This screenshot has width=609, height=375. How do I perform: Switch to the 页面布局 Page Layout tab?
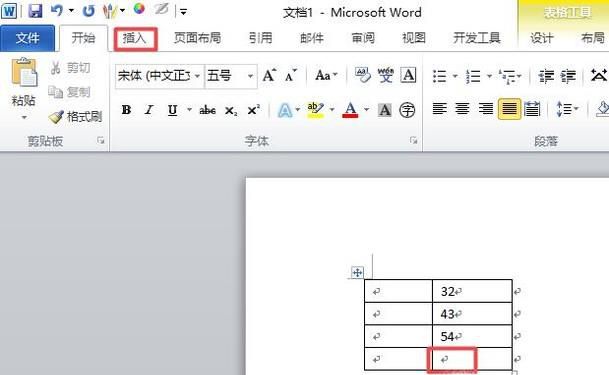(x=197, y=38)
